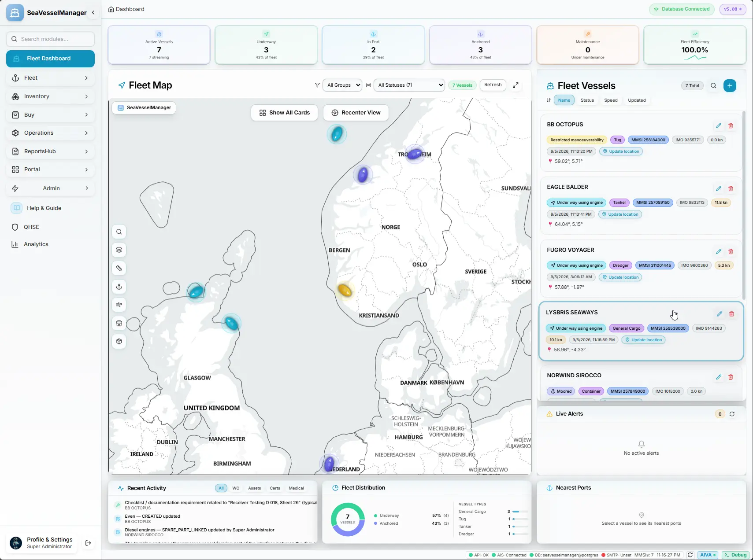
Task: Edit the FUGRO VOYAGER vessel
Action: pyautogui.click(x=719, y=251)
